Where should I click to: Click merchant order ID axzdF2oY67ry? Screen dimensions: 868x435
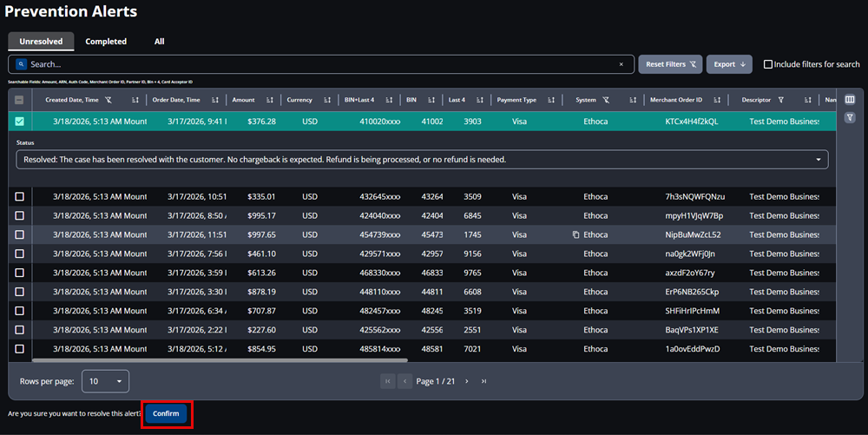(690, 273)
